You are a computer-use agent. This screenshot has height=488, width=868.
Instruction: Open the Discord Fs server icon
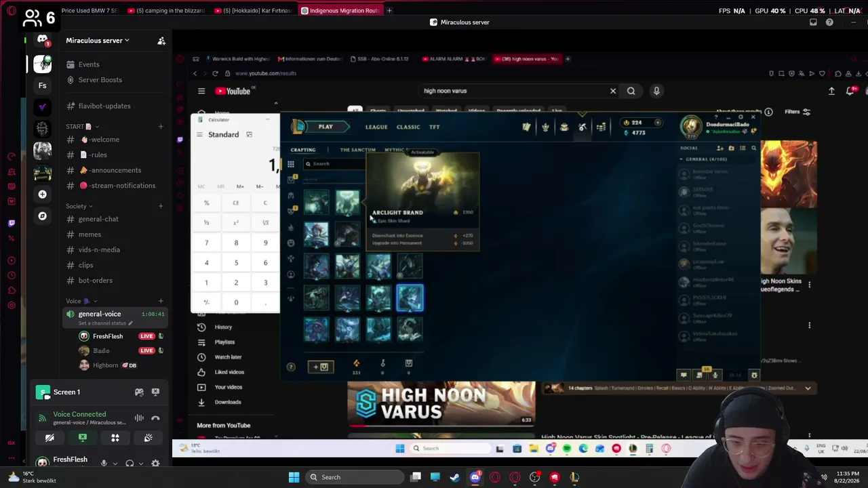42,85
